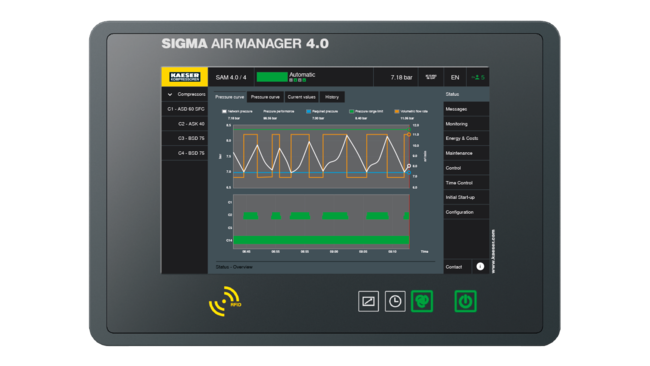This screenshot has height=366, width=650.
Task: Click the Pressure performance legend label
Action: pos(279,111)
